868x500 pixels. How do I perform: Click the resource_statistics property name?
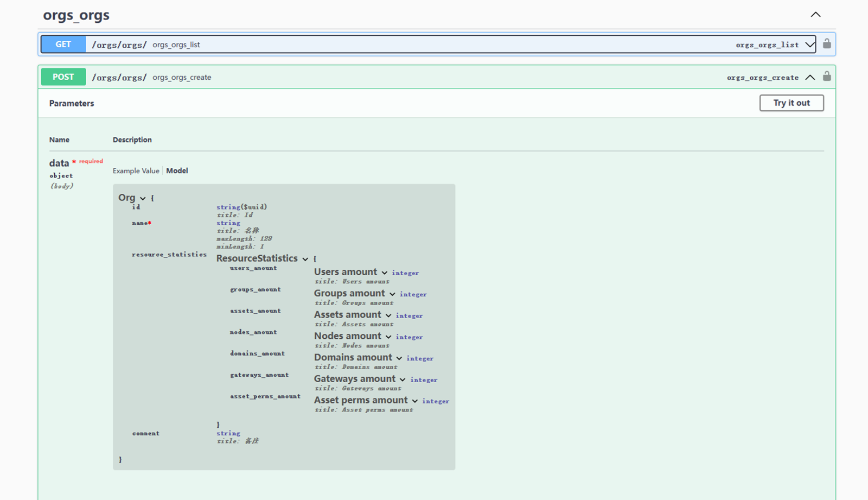[x=169, y=254]
